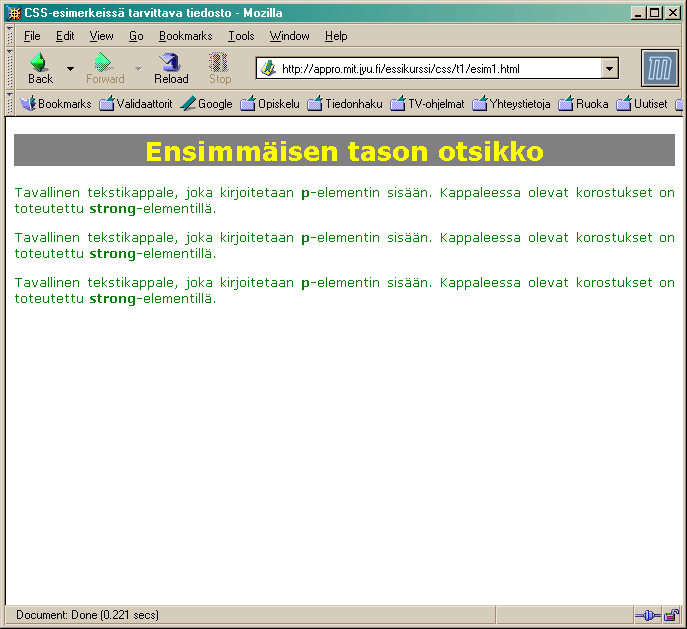Open the URL bar history dropdown
Viewport: 687px width, 629px height.
pos(609,68)
